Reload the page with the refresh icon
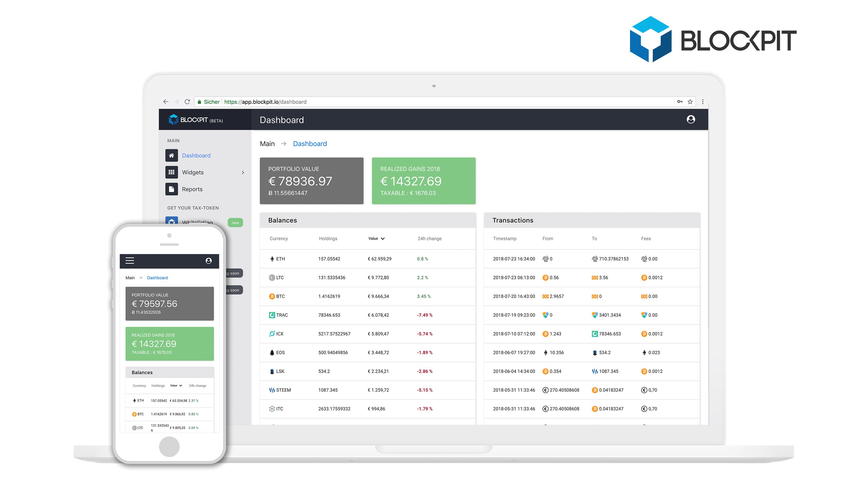This screenshot has width=868, height=489. coord(187,101)
